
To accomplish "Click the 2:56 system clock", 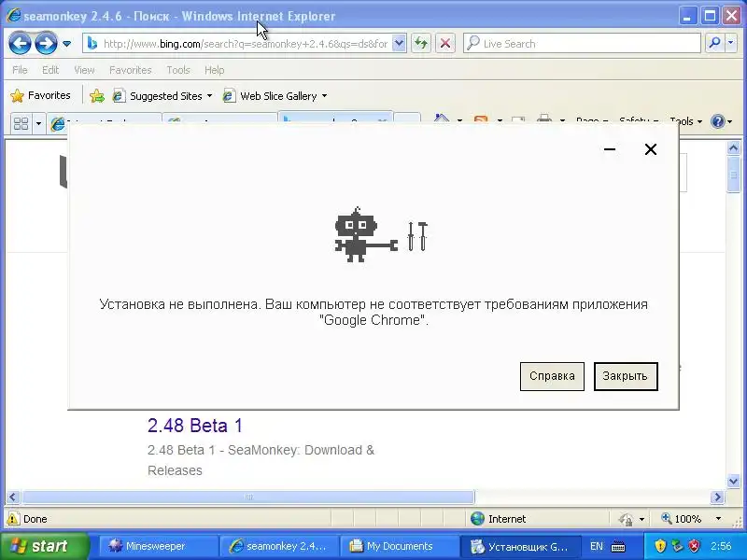I will click(x=721, y=546).
